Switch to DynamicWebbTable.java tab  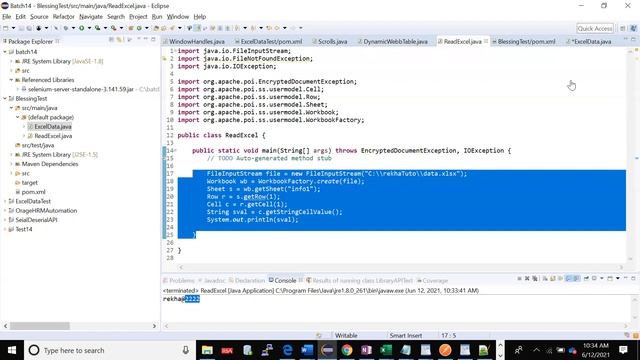tap(395, 42)
